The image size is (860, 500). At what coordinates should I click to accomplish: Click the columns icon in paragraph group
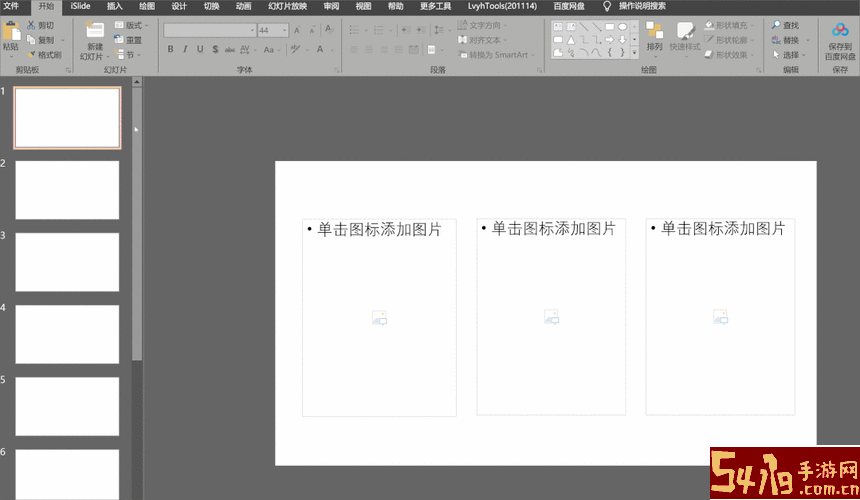point(432,50)
